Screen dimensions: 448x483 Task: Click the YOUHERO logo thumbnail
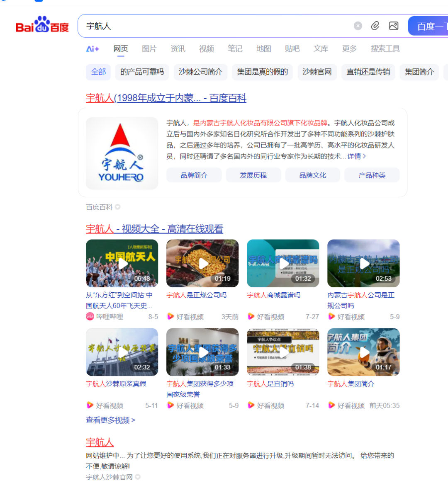coord(122,153)
